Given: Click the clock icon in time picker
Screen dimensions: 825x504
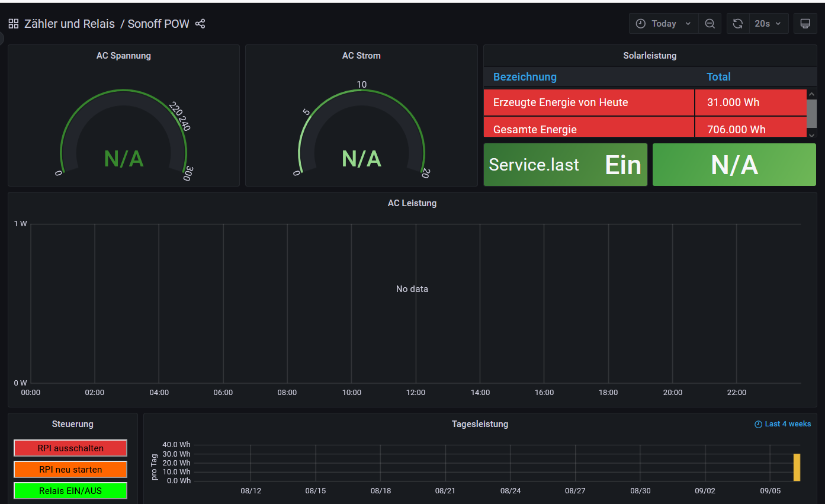Looking at the screenshot, I should 641,24.
